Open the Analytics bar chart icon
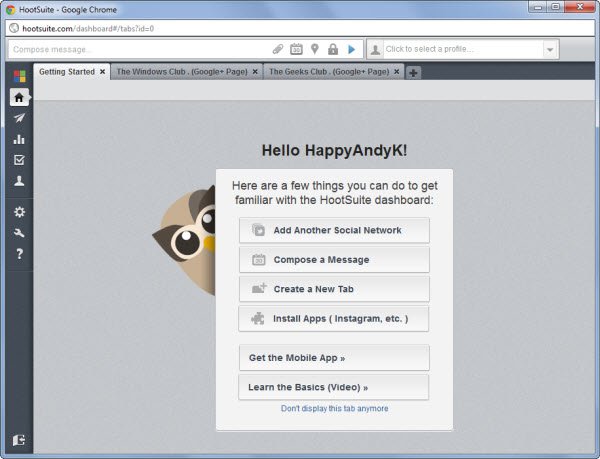Screen dimensions: 600x459 coord(19,139)
